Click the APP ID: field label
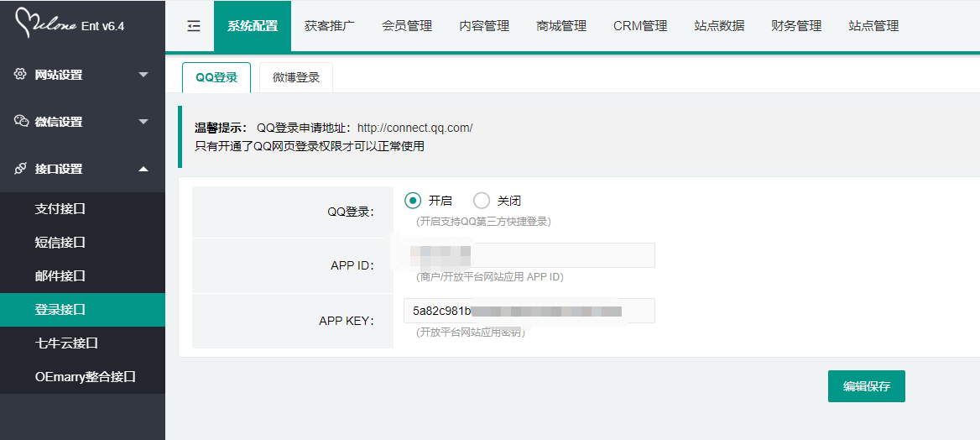This screenshot has height=440, width=980. [352, 266]
